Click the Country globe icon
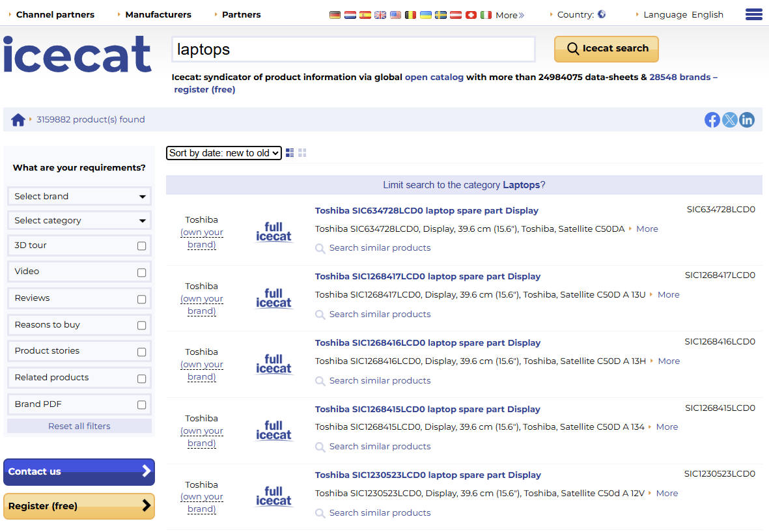Viewport: 769px width, 532px height. [602, 14]
